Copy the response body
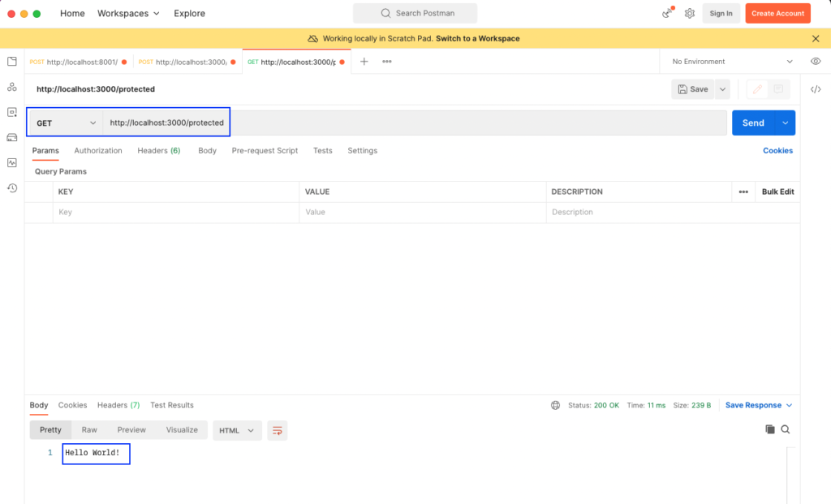This screenshot has width=831, height=504. click(770, 429)
